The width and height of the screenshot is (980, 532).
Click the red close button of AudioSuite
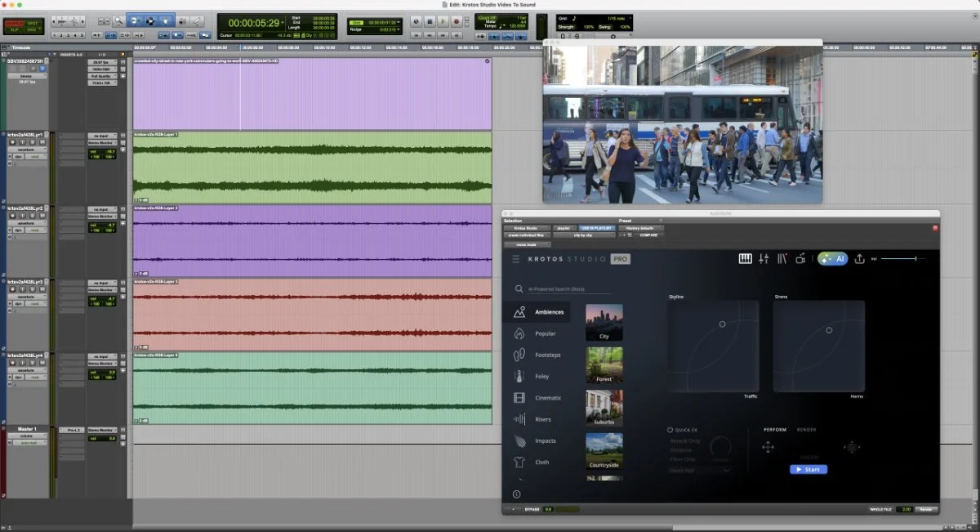pyautogui.click(x=935, y=228)
